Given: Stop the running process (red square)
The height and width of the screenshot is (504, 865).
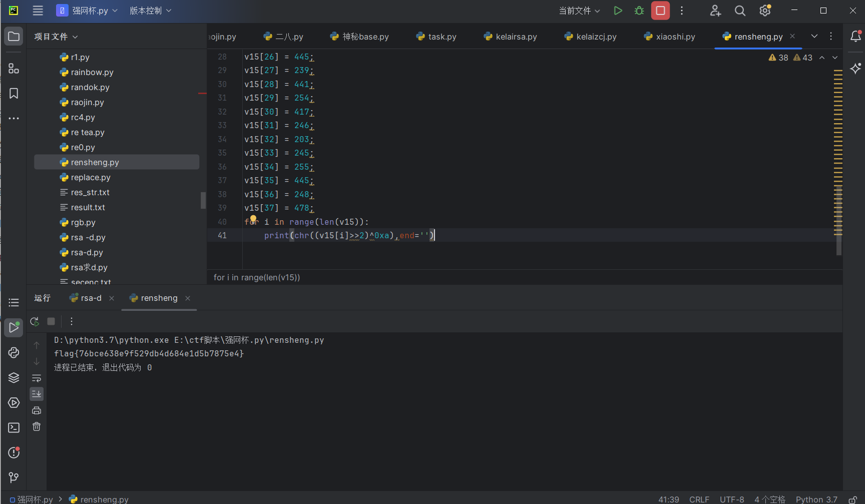Looking at the screenshot, I should click(x=660, y=11).
